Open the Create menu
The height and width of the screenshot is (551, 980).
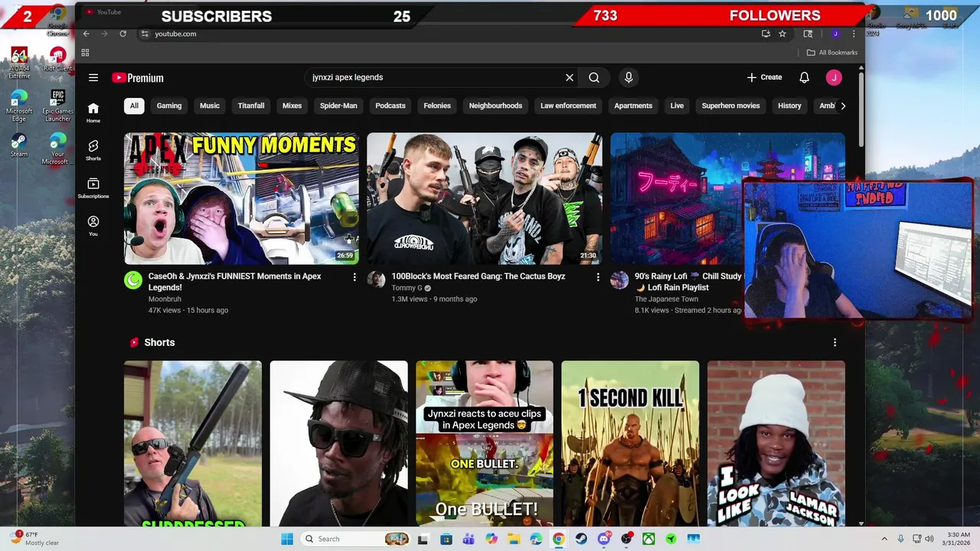click(x=764, y=77)
